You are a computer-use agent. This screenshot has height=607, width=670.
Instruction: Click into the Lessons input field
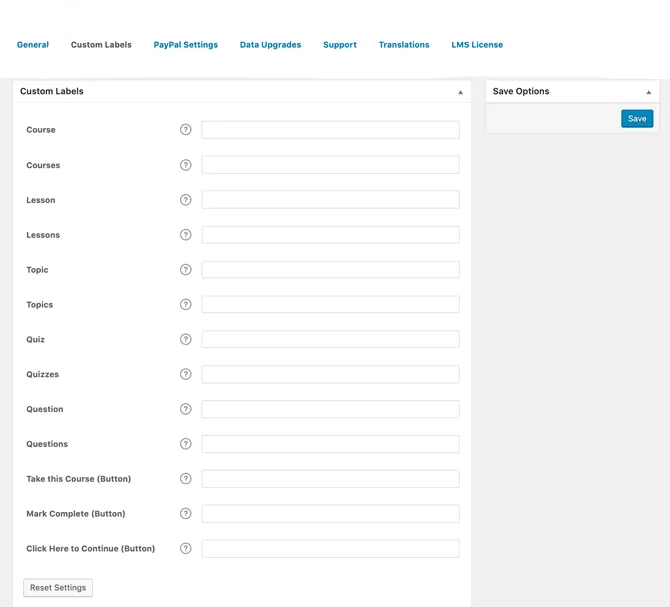(x=330, y=235)
